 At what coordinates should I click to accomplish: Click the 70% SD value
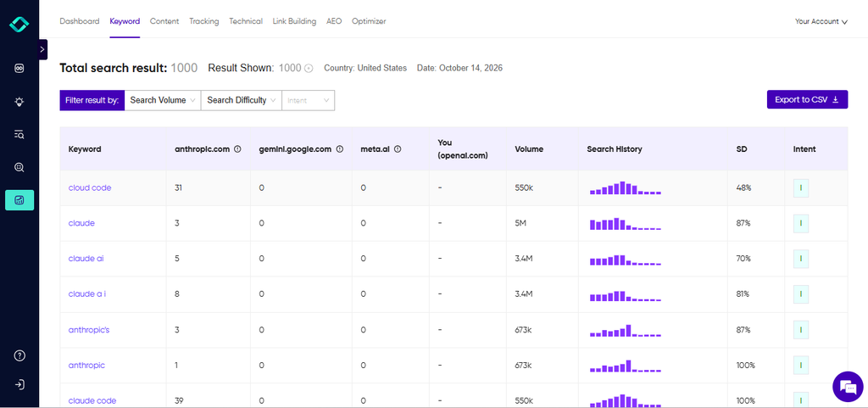(743, 259)
